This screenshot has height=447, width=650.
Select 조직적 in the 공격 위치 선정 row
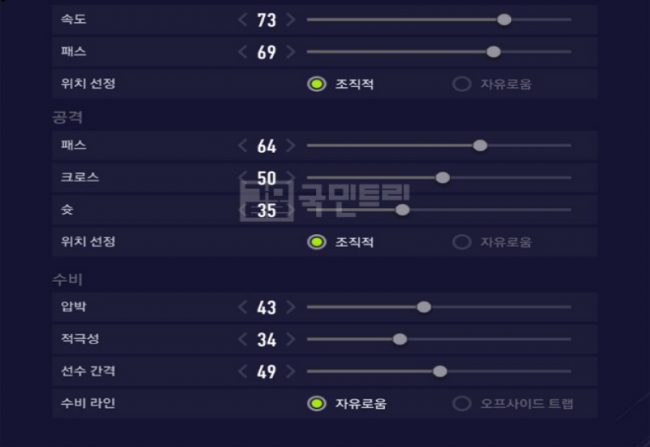316,242
